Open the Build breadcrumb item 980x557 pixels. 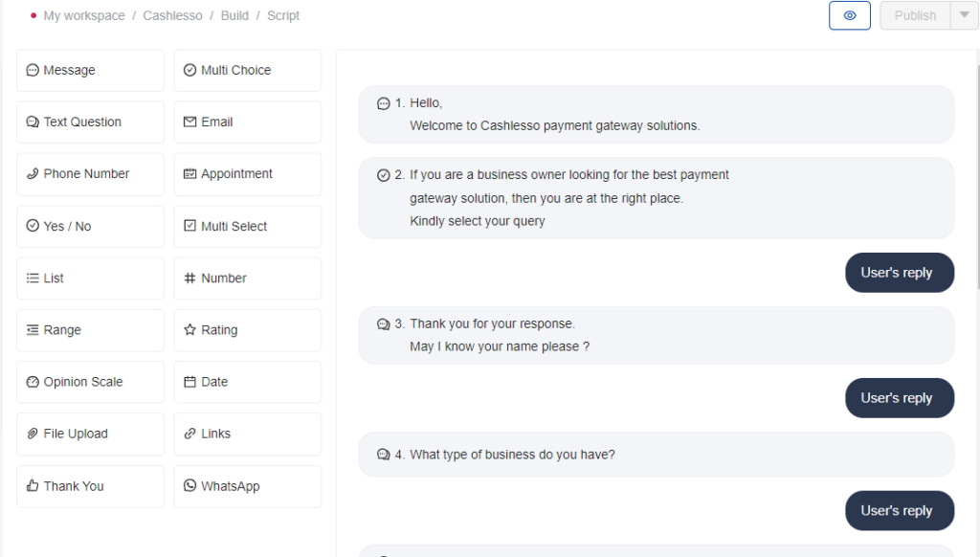coord(234,15)
